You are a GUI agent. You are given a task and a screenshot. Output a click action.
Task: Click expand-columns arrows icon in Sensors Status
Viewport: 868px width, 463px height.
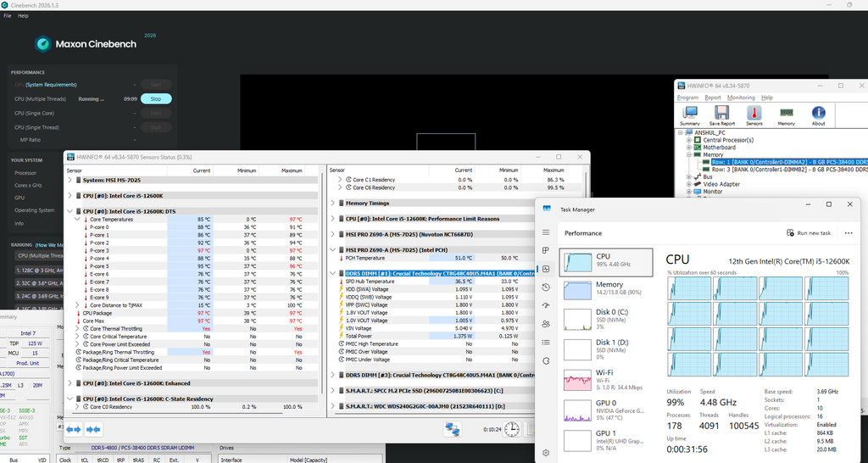[74, 429]
